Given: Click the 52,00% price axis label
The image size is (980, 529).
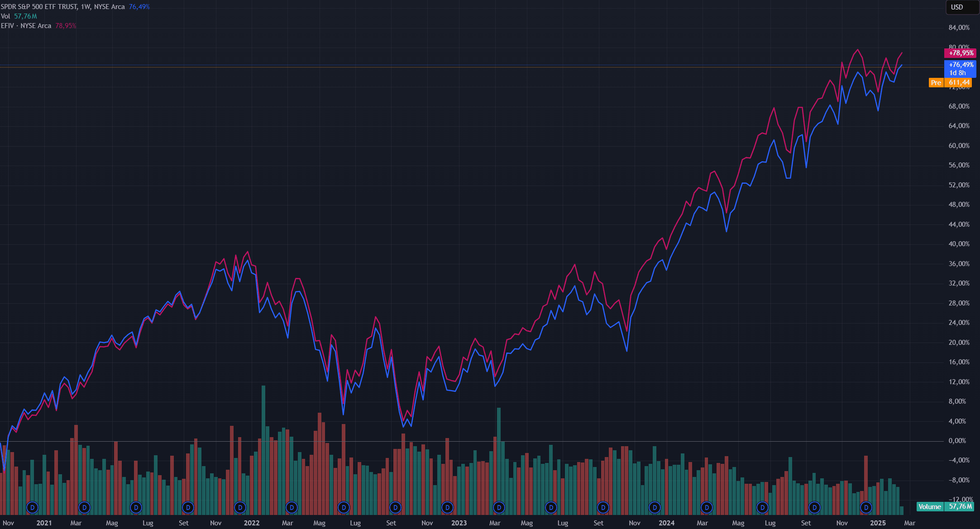Looking at the screenshot, I should [959, 185].
